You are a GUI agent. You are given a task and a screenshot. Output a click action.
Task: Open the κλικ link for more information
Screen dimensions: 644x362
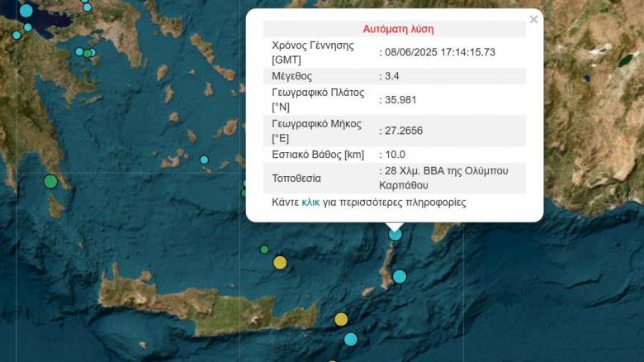pos(310,202)
